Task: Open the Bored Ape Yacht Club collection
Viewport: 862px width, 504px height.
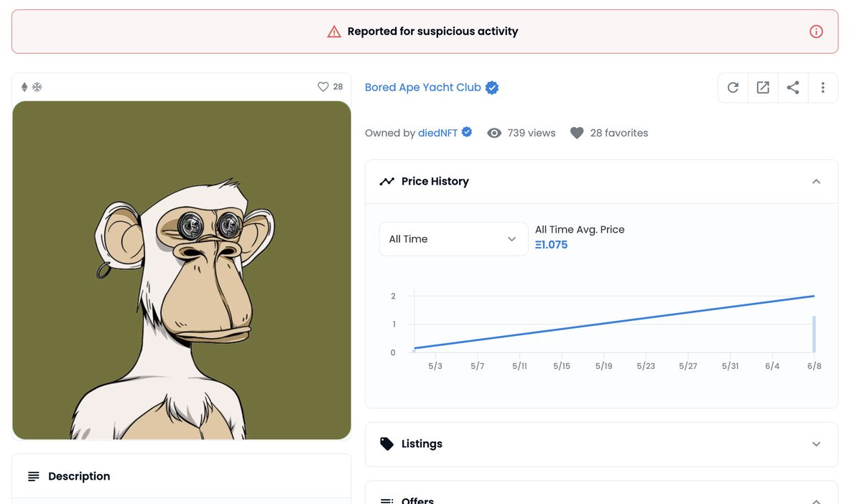Action: pyautogui.click(x=423, y=87)
